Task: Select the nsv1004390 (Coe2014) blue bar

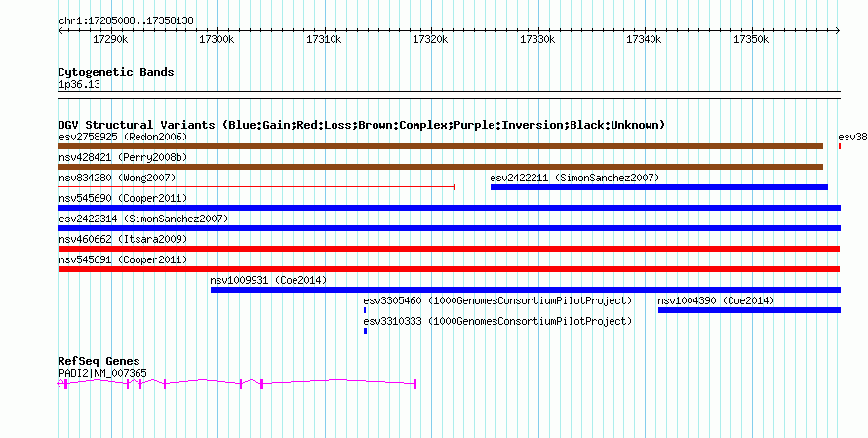Action: (750, 310)
